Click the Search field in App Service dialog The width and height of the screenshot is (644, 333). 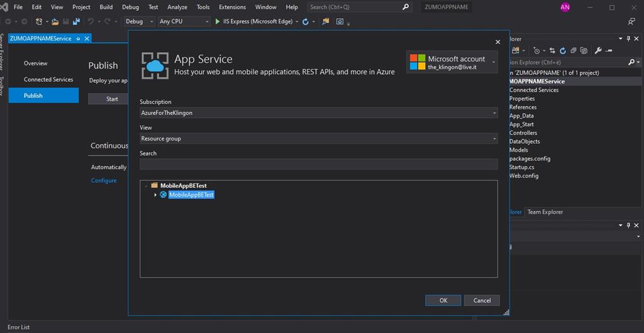click(x=319, y=164)
